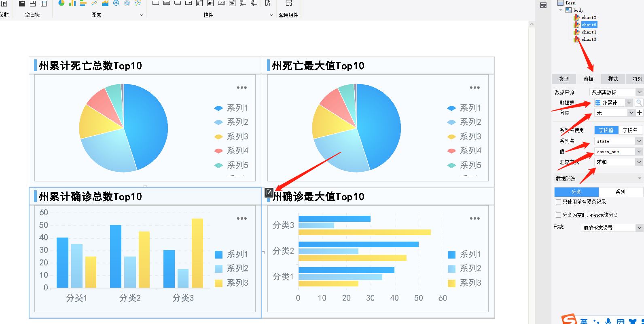Select the Category filter tab
The image size is (644, 324).
(x=576, y=192)
